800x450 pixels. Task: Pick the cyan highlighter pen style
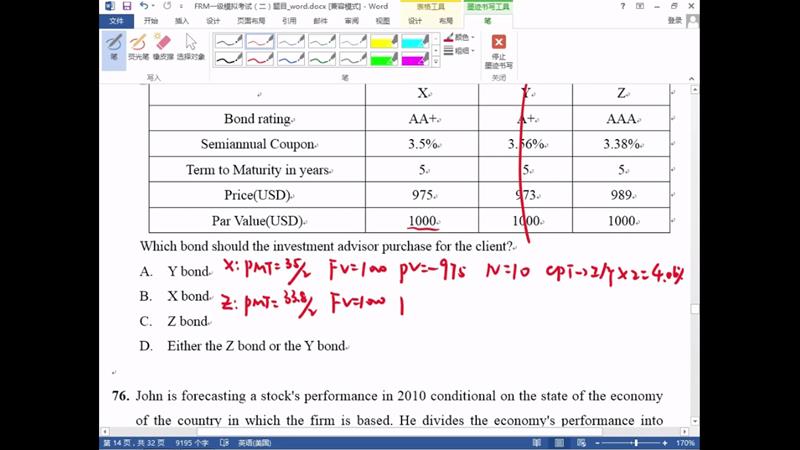pyautogui.click(x=415, y=41)
